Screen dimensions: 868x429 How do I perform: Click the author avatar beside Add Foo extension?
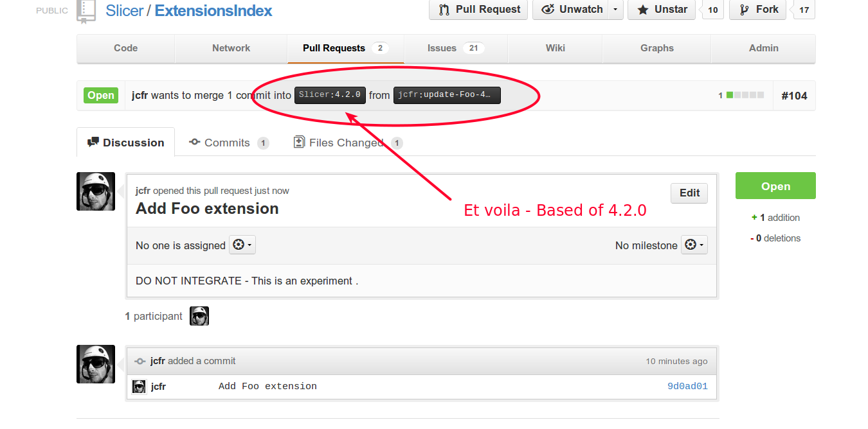pos(96,191)
